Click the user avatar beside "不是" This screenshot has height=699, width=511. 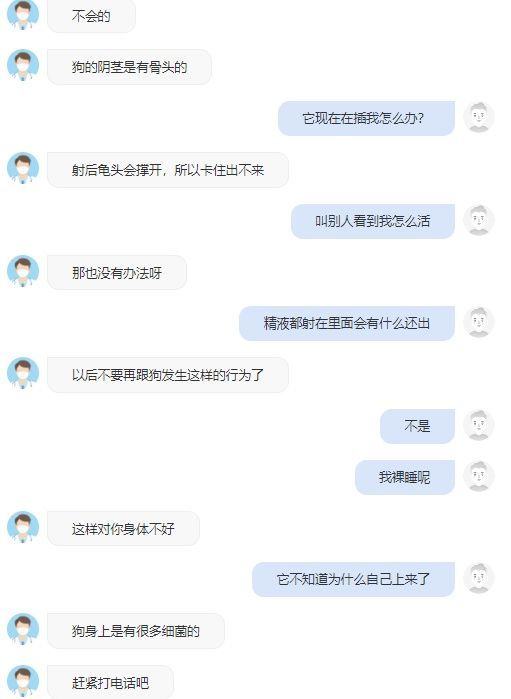click(479, 425)
